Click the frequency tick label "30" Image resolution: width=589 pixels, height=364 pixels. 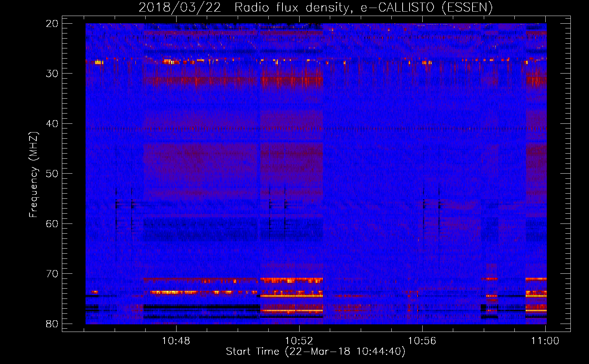click(x=52, y=74)
